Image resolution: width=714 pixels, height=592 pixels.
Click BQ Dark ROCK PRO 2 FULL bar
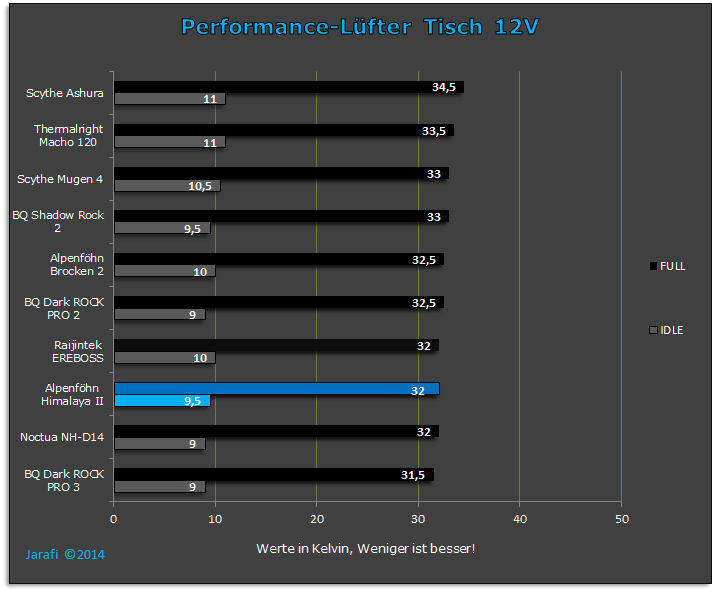tap(279, 302)
